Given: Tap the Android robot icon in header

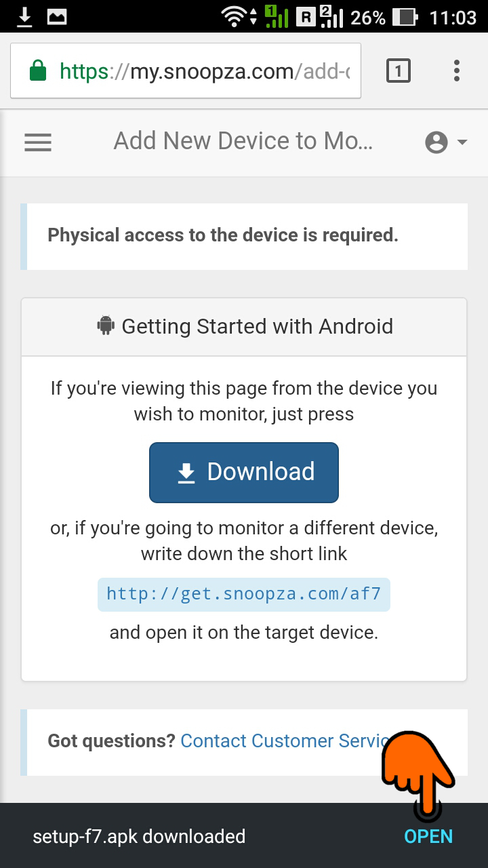Looking at the screenshot, I should click(x=106, y=325).
